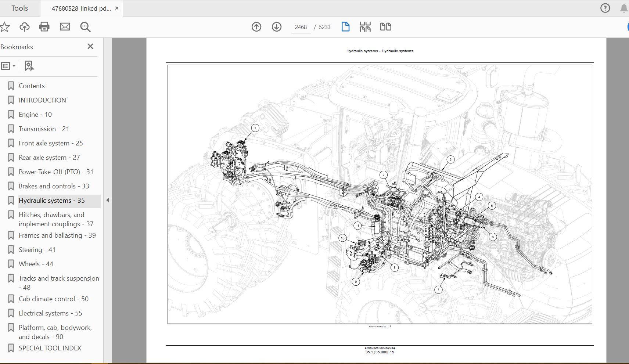Click the notifications bell icon
Viewport: 629px width, 364px height.
623,8
